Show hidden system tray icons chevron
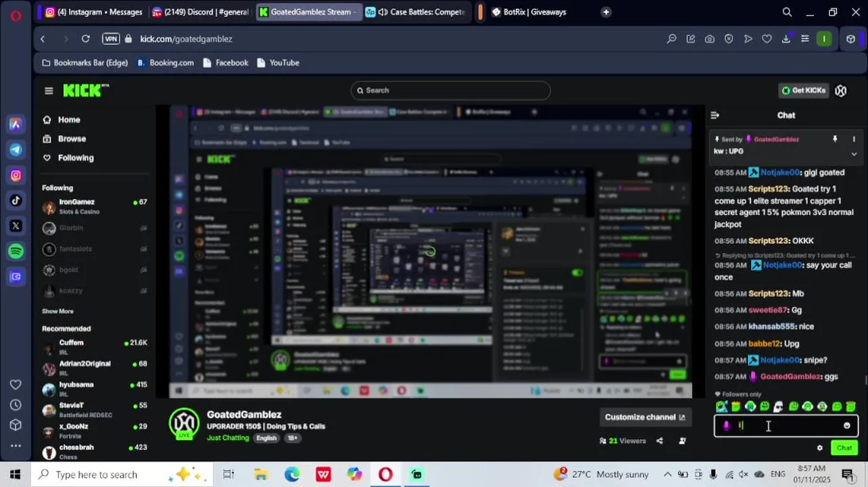 tap(667, 475)
